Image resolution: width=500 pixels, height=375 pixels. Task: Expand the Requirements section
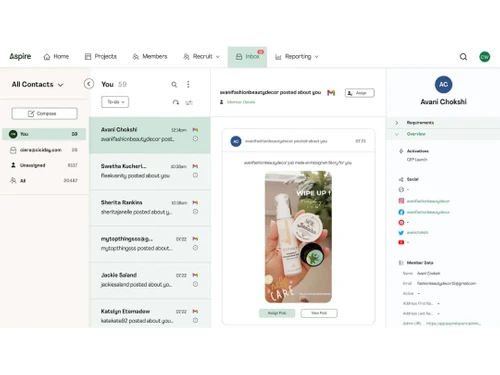pos(443,123)
